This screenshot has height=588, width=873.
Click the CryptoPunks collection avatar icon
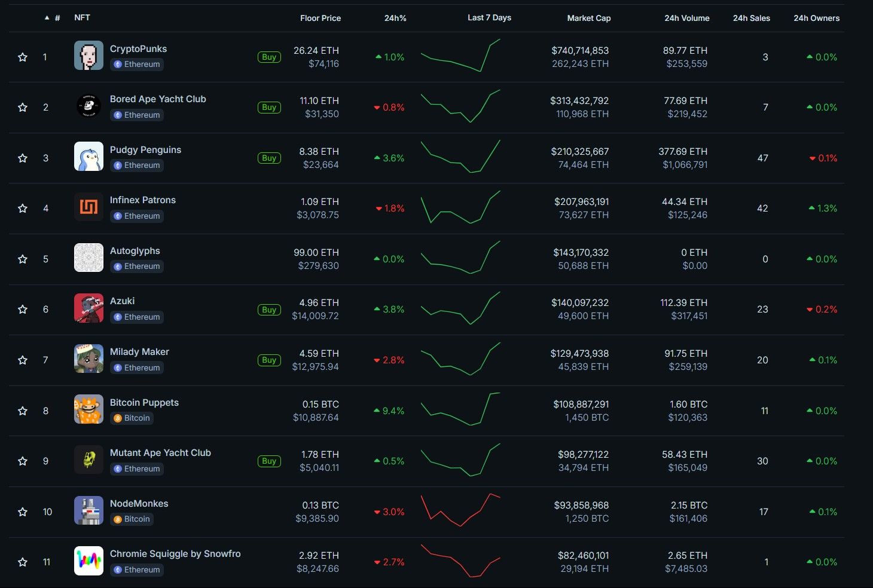[x=88, y=56]
